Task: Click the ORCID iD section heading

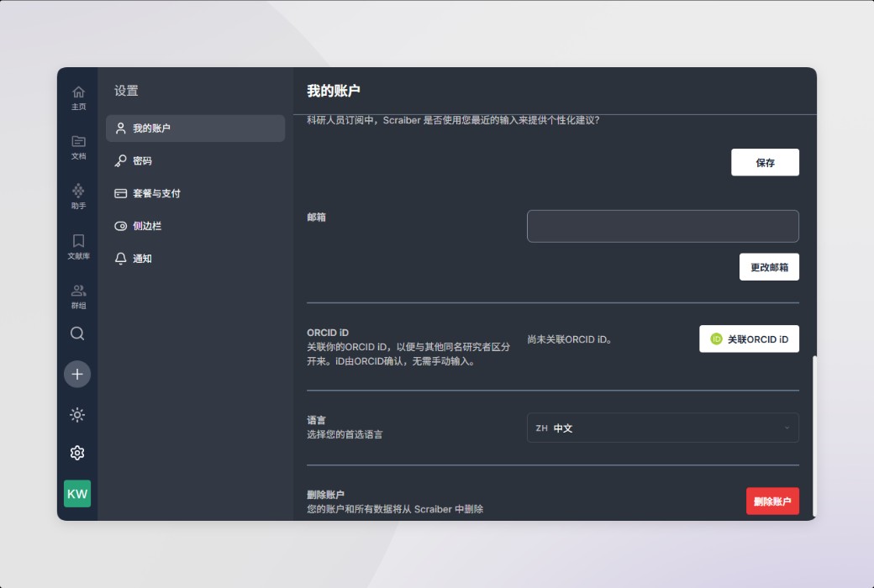Action: coord(328,333)
